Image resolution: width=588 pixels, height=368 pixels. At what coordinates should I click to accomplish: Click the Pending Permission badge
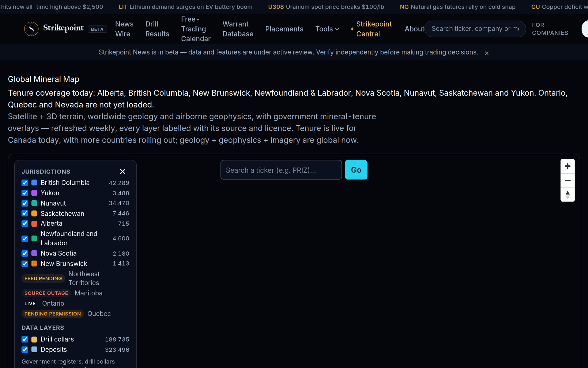click(x=53, y=314)
